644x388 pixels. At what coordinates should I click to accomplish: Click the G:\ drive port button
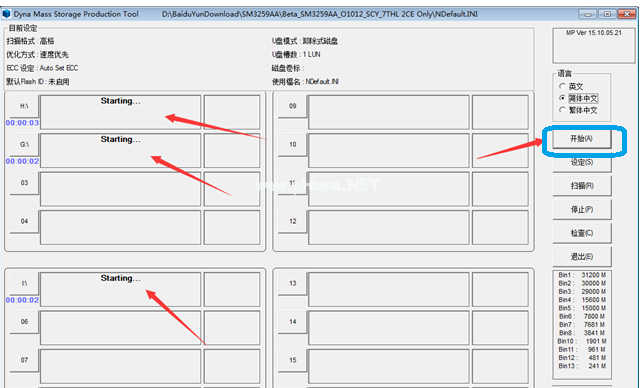24,145
